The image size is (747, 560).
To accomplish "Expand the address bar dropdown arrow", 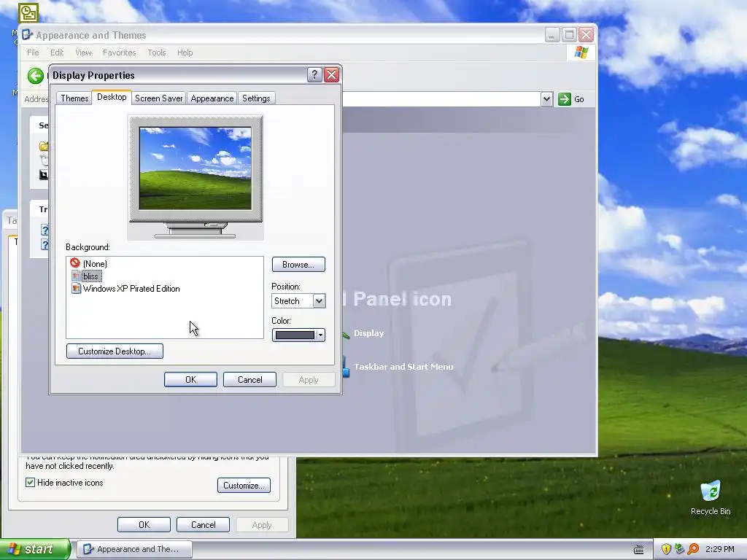I will pyautogui.click(x=547, y=99).
